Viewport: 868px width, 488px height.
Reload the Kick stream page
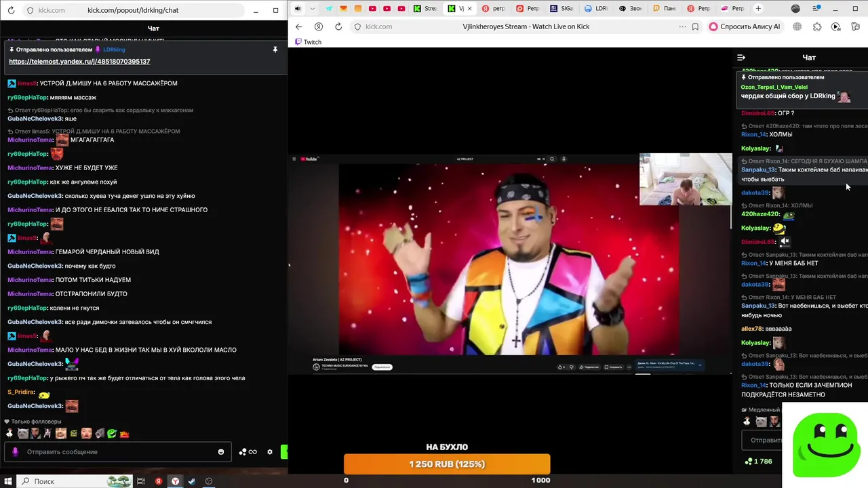(x=338, y=26)
